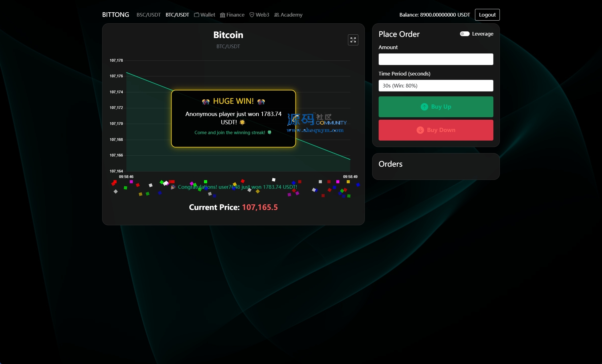Viewport: 602px width, 364px height.
Task: Click the green Buy Up button
Action: 436,107
